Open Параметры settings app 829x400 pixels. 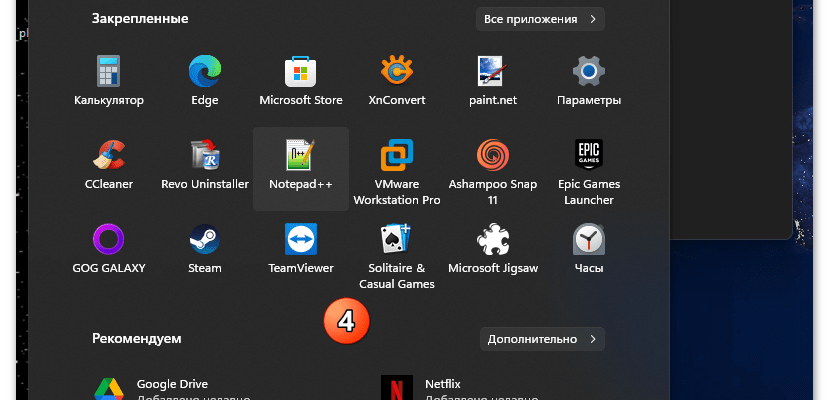[588, 81]
